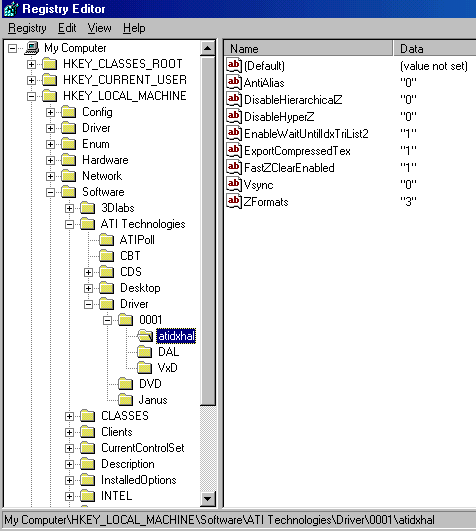Select the FastZClearEnabled value icon
This screenshot has height=531, width=476.
(234, 167)
